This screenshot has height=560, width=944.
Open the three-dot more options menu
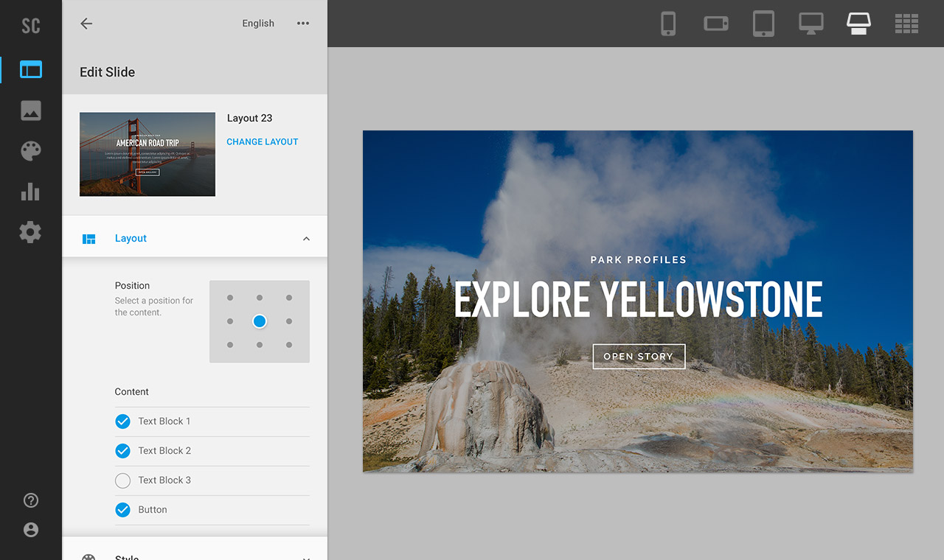point(303,24)
